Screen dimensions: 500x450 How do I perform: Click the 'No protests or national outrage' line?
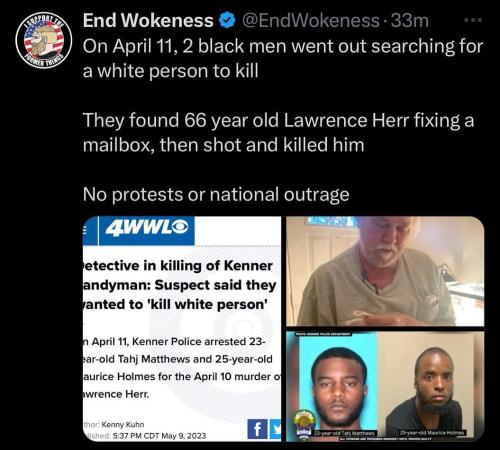216,195
